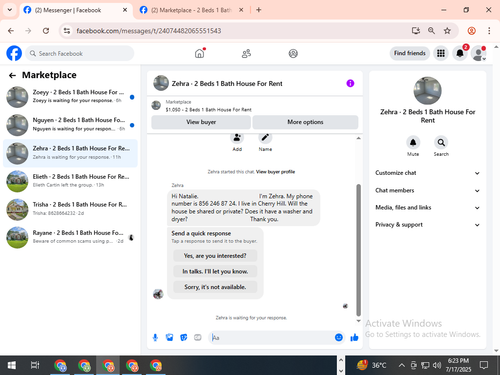The image size is (500, 375).
Task: Open Rayane conversation in the list
Action: (70, 237)
